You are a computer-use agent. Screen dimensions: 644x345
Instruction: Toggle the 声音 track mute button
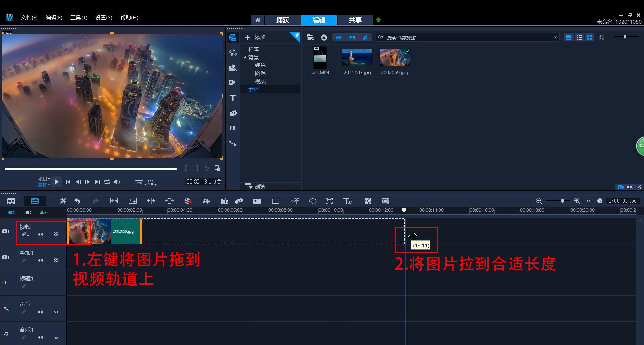tap(40, 312)
